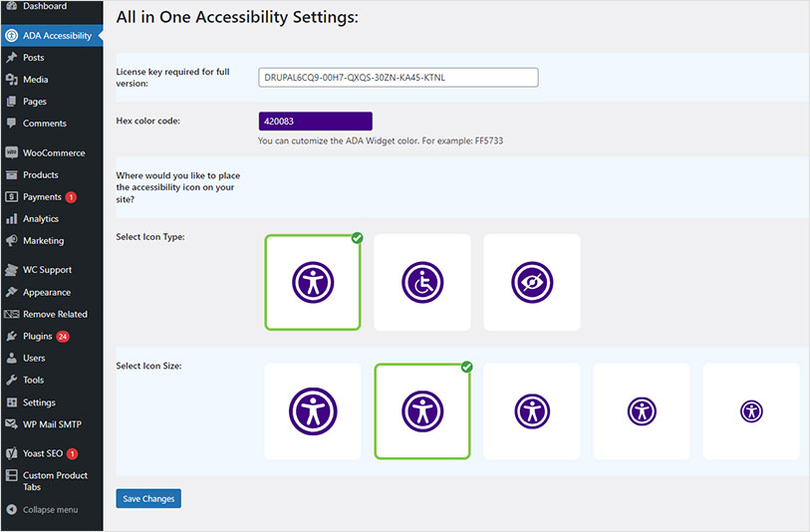Click the Save Changes button
Image resolution: width=810 pixels, height=532 pixels.
tap(148, 498)
